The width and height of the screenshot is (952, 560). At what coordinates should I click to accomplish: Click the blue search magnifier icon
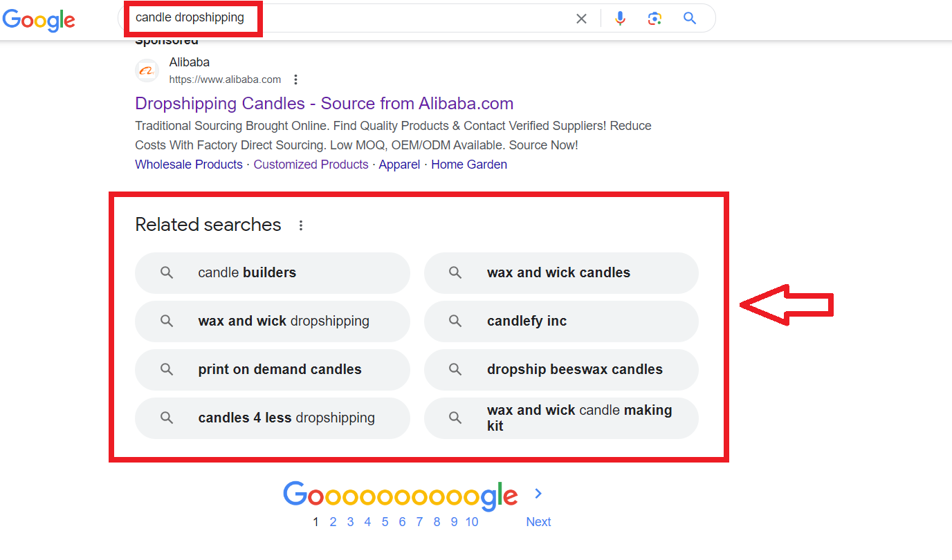689,18
